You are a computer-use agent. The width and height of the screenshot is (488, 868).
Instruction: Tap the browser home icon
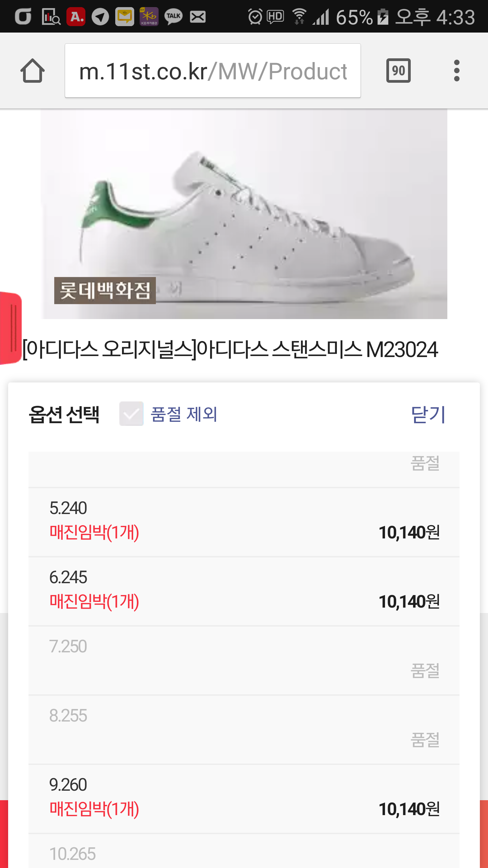[33, 71]
